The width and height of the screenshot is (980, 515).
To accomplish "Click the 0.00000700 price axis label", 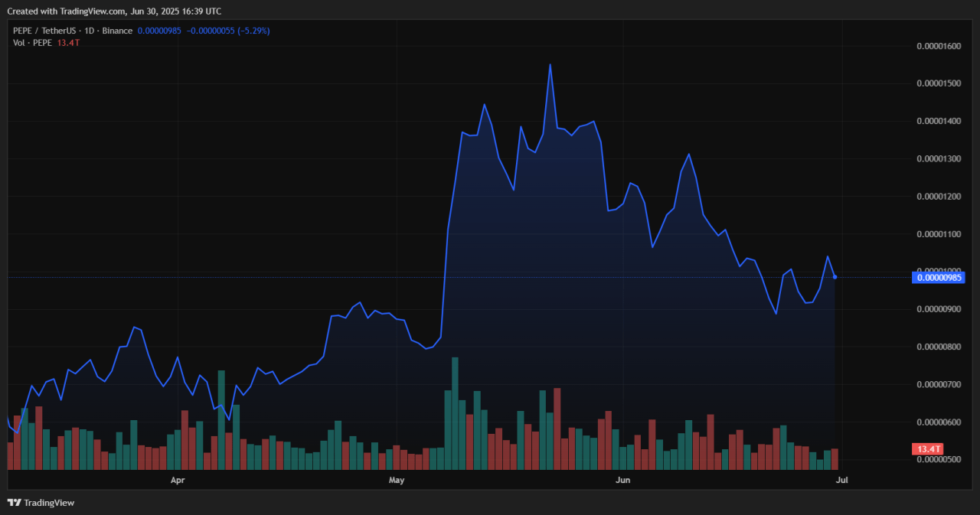I will [x=939, y=385].
